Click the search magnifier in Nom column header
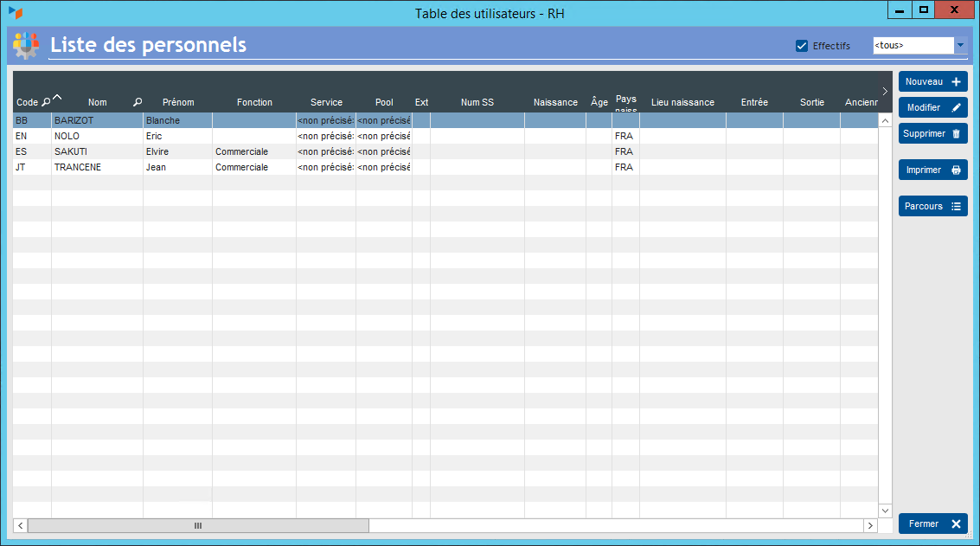 point(138,102)
